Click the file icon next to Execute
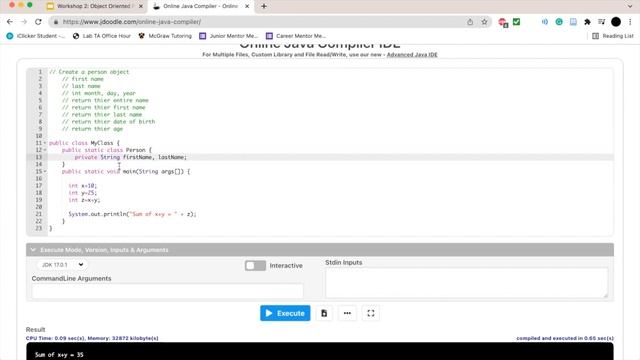The image size is (640, 360). [324, 313]
